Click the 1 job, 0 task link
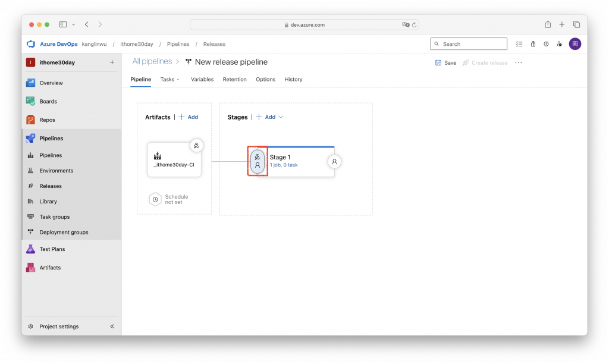The image size is (609, 364). pyautogui.click(x=284, y=165)
